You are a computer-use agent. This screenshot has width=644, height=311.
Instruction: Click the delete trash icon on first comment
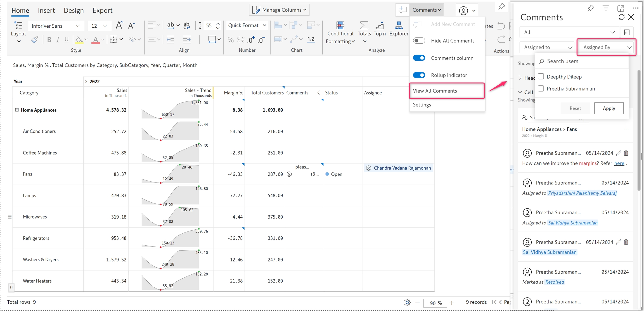626,153
